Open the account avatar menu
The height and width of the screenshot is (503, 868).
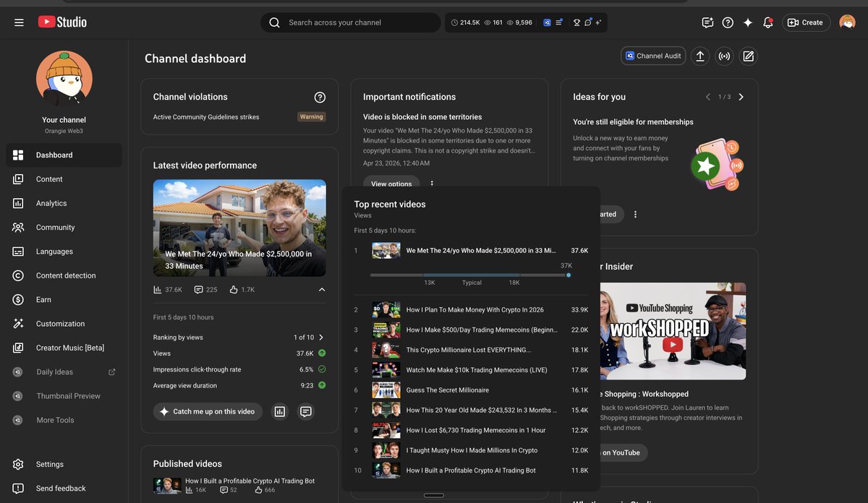point(847,22)
